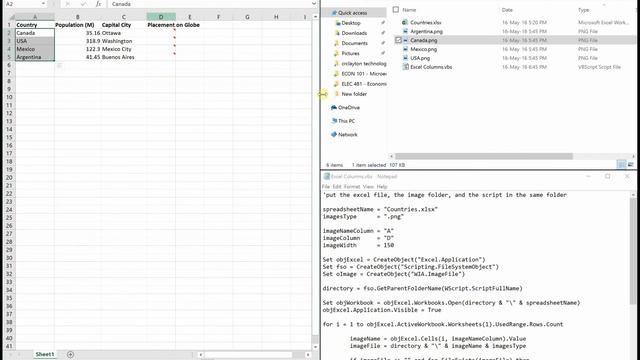This screenshot has height=360, width=640.
Task: Click the Excel horizontal scrollbar
Action: [x=254, y=354]
